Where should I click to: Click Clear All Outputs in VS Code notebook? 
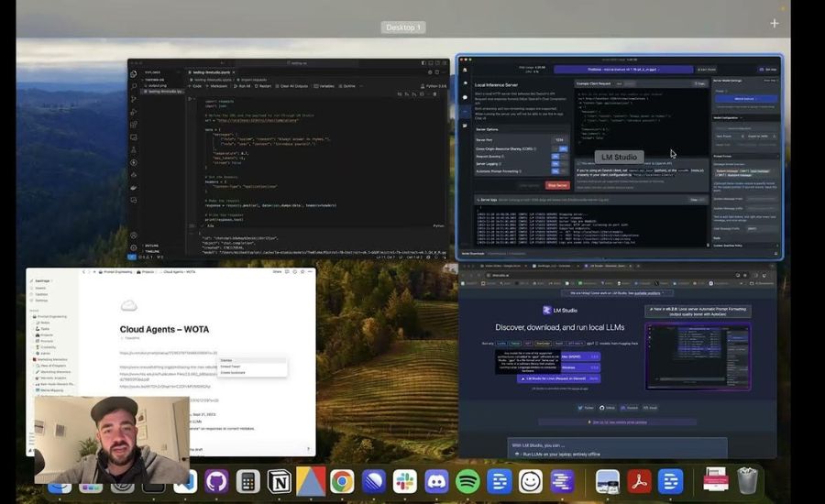[292, 86]
